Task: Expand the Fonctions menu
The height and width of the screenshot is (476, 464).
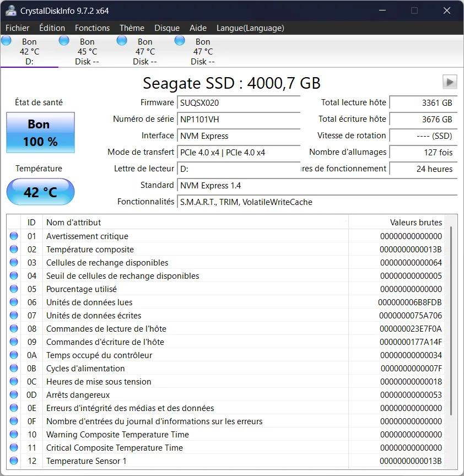Action: [x=92, y=28]
